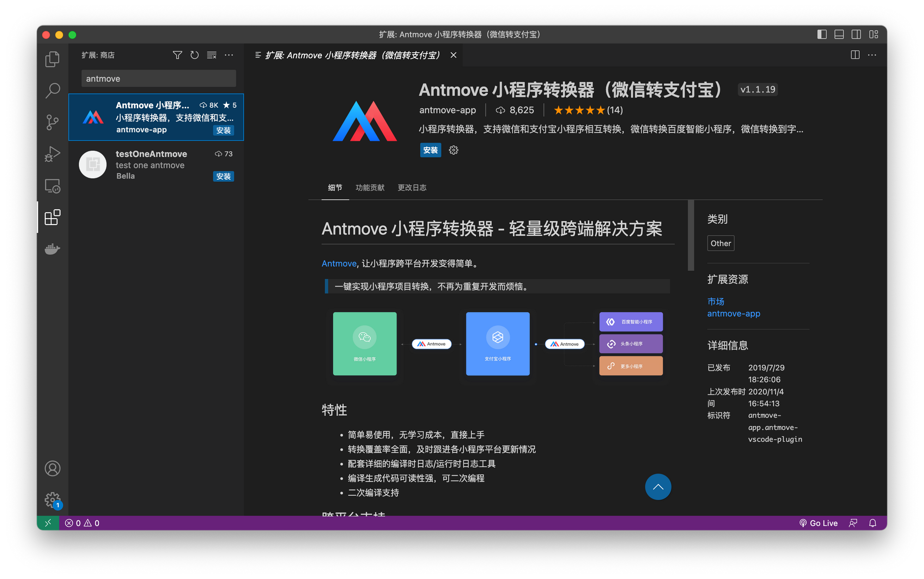Open the Antmove link in the readme
This screenshot has height=579, width=924.
[339, 263]
